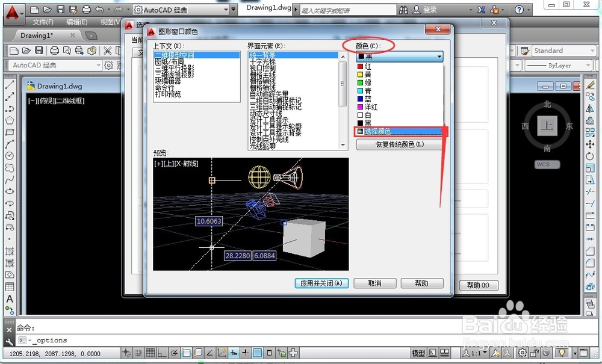Select the Rotate tool in modify toolbar
The height and width of the screenshot is (364, 602).
click(x=590, y=156)
